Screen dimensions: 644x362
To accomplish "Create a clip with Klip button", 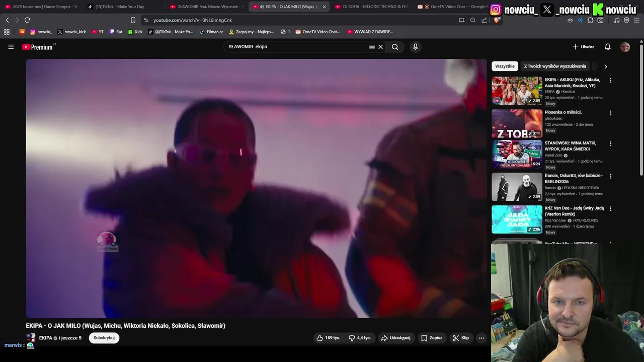I will [461, 338].
